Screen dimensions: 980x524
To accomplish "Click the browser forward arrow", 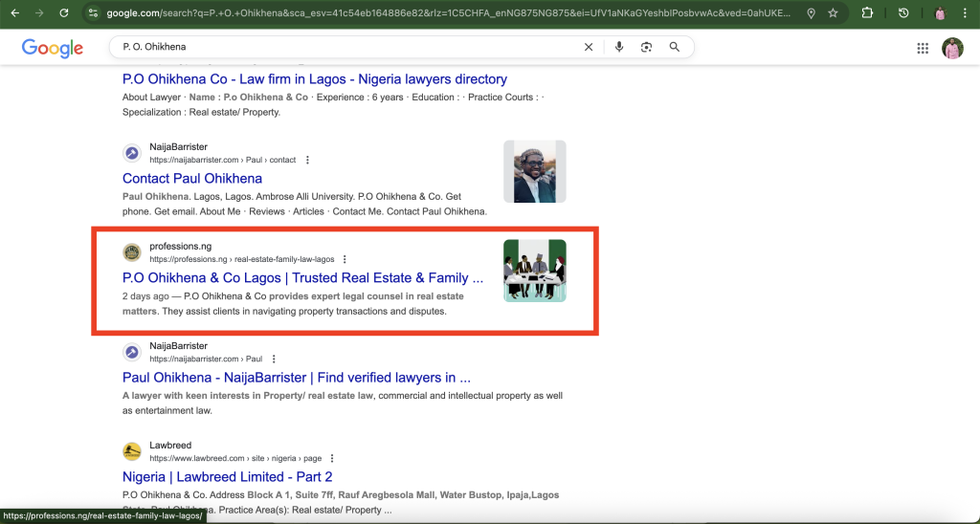I will (x=39, y=13).
